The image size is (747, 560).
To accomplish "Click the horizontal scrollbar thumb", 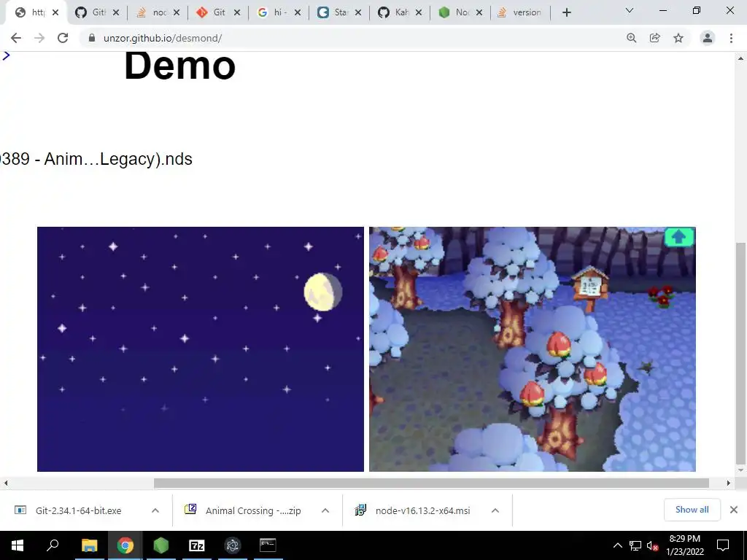I will (x=431, y=483).
